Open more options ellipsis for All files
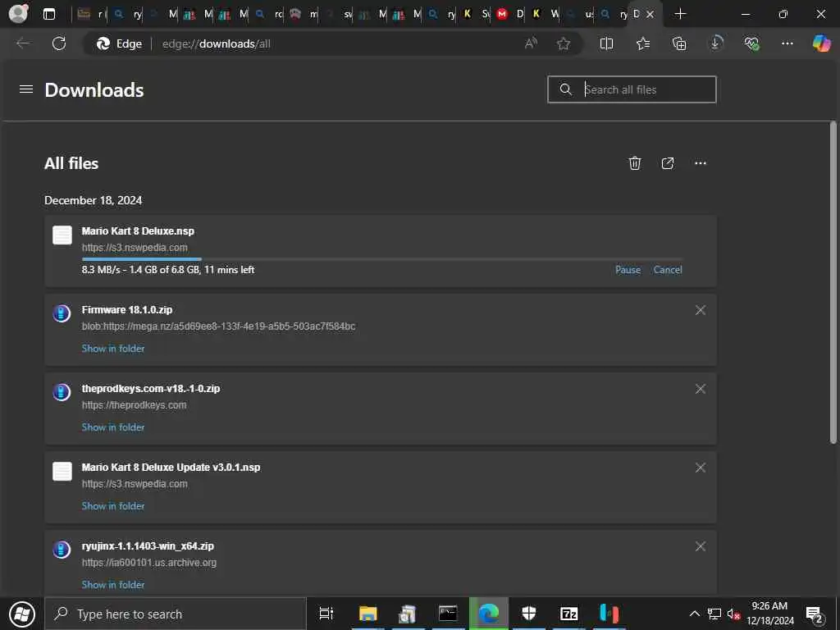Image resolution: width=840 pixels, height=630 pixels. (701, 163)
